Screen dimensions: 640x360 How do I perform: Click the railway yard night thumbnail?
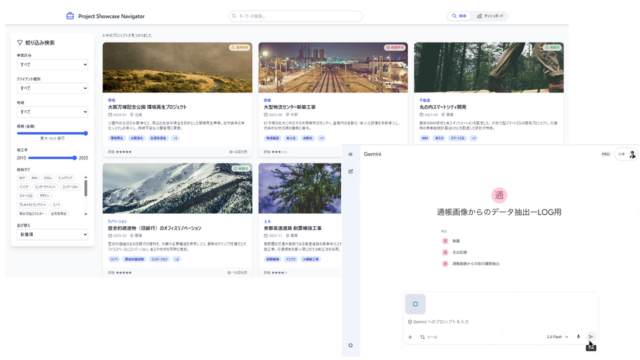pos(333,67)
